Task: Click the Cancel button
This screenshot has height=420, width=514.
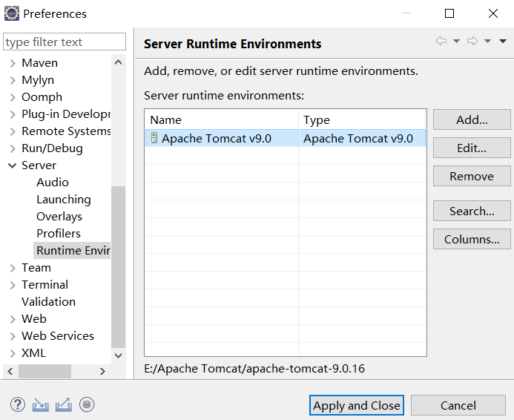Action: [458, 405]
